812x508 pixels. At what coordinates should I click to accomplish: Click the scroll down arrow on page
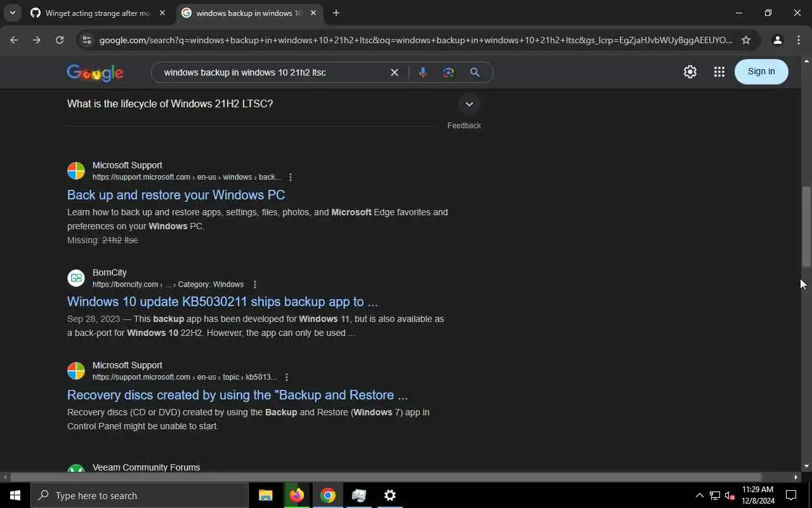(x=806, y=467)
